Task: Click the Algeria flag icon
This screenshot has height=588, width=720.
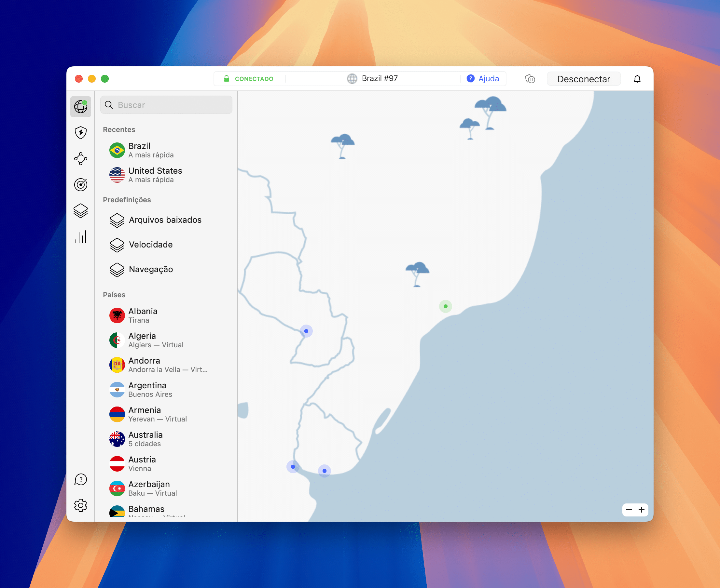Action: click(x=117, y=341)
